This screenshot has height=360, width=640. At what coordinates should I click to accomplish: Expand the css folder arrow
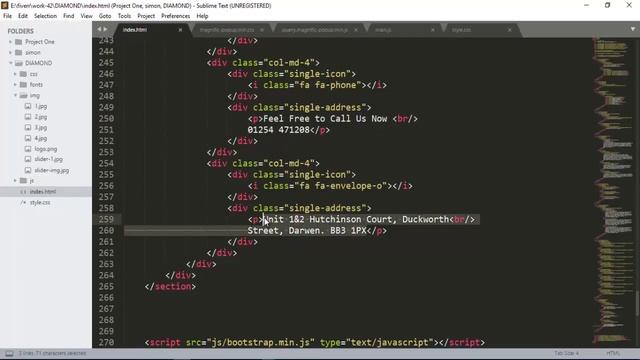[x=16, y=74]
